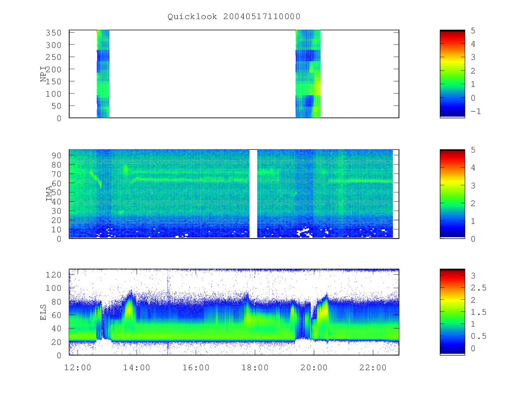Image resolution: width=532 pixels, height=399 pixels.
Task: Click the NPI color scale bar
Action: (452, 74)
